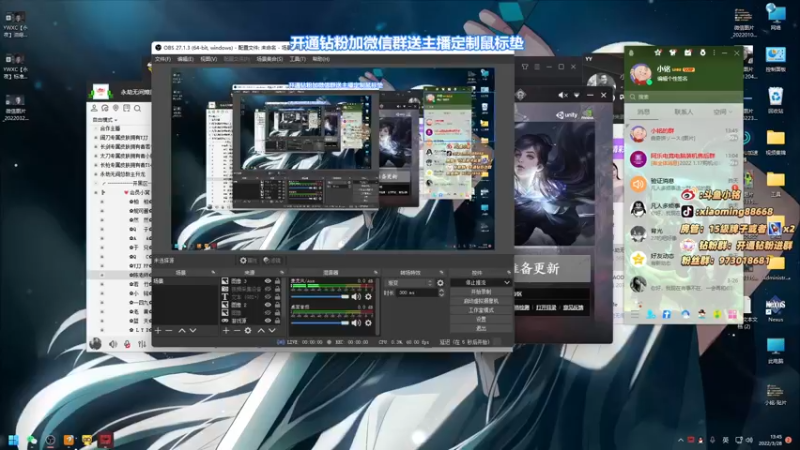This screenshot has width=800, height=450.
Task: Open Windows Start button on taskbar
Action: 14,440
